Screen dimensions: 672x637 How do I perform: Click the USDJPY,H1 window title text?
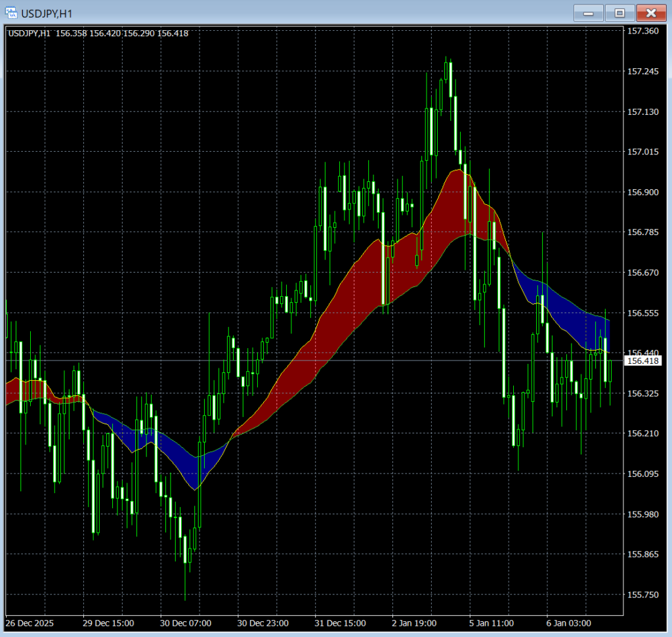coord(49,13)
